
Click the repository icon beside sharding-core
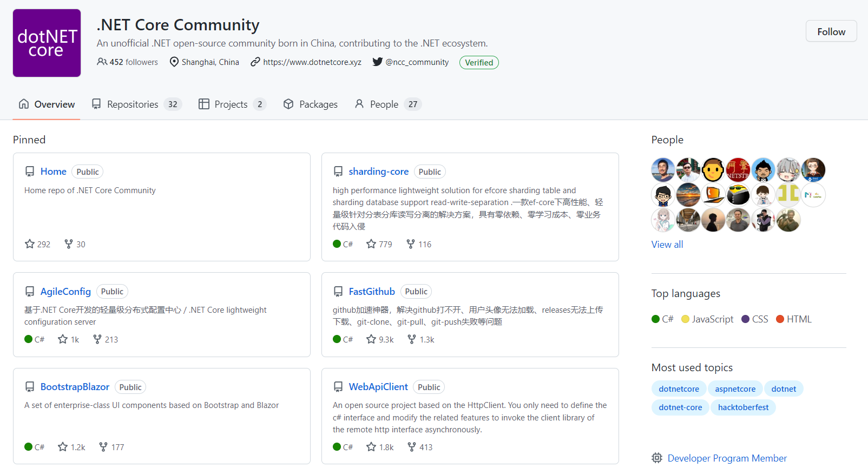tap(338, 172)
